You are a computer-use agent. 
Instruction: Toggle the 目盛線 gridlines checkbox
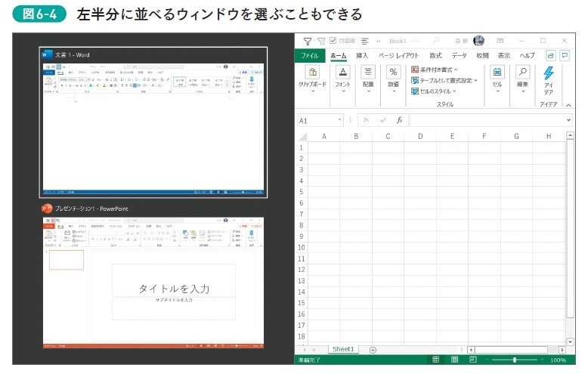333,41
